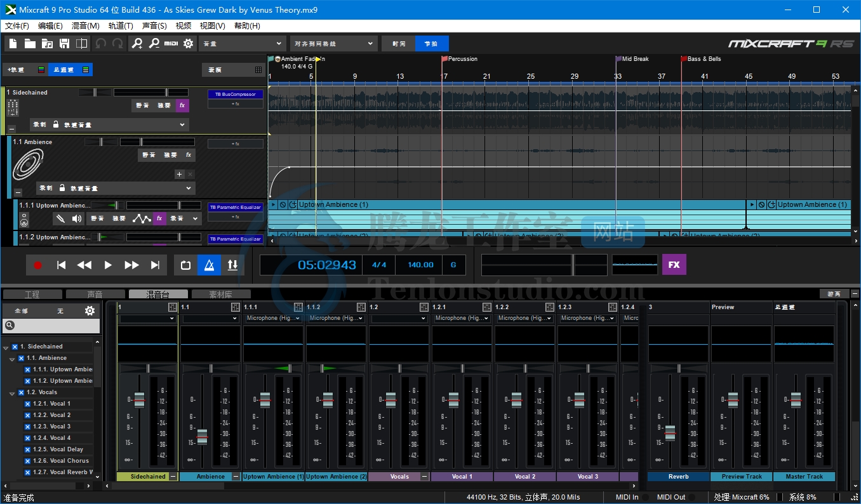The height and width of the screenshot is (504, 861).
Task: Toggle visibility of 1.2.1. Vocal 1
Action: point(27,404)
